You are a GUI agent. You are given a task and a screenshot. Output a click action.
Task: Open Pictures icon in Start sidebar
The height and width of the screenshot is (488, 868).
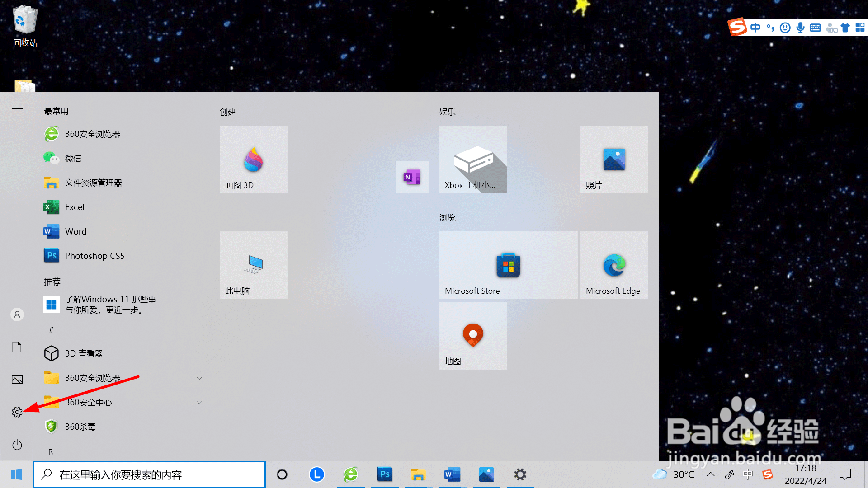coord(17,380)
